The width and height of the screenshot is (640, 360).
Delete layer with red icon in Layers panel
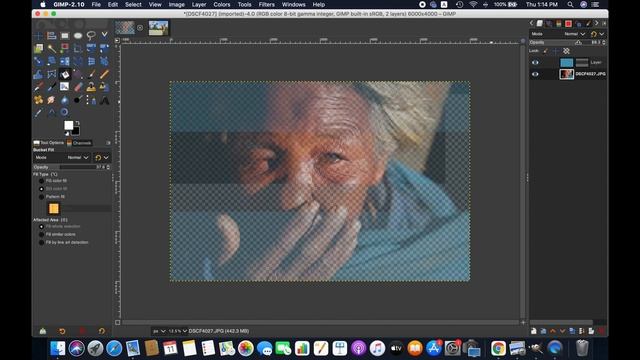pyautogui.click(x=601, y=331)
